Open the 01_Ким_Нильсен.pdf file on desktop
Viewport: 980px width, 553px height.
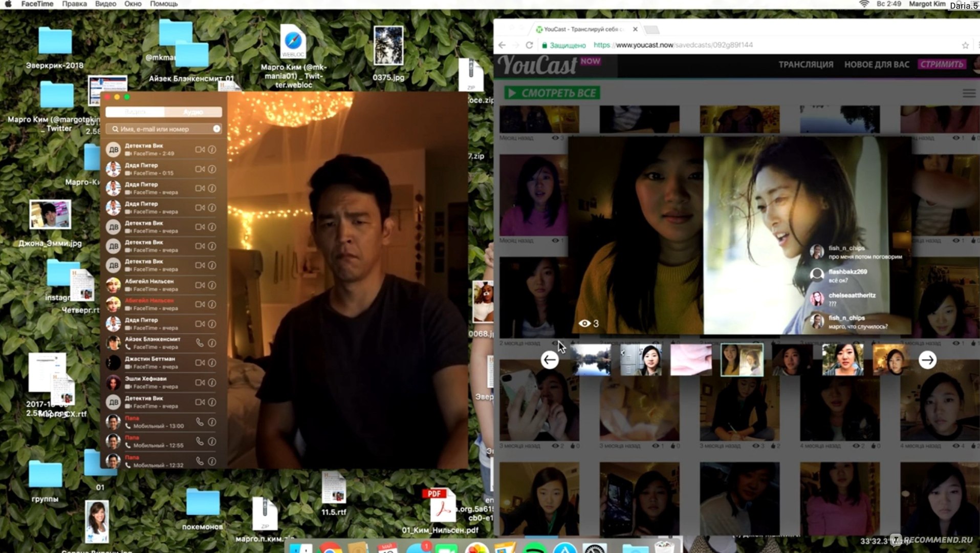pyautogui.click(x=440, y=510)
